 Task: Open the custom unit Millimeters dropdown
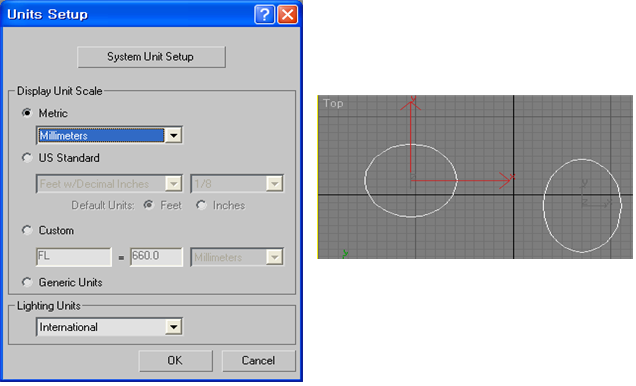275,257
